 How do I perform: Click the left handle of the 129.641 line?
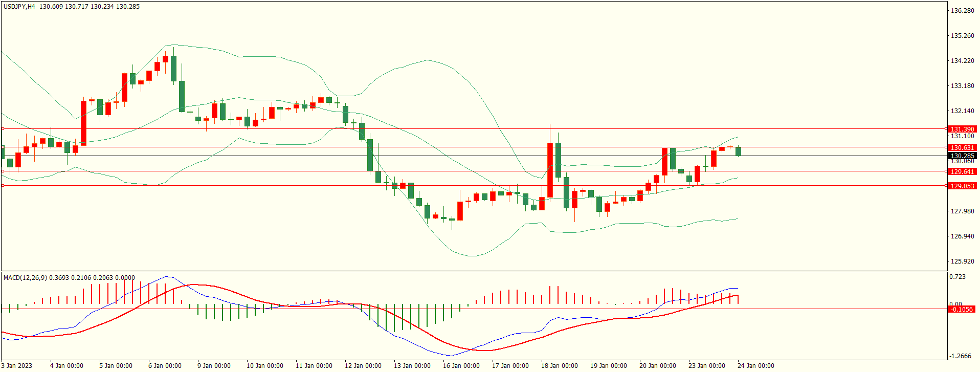tap(3, 171)
